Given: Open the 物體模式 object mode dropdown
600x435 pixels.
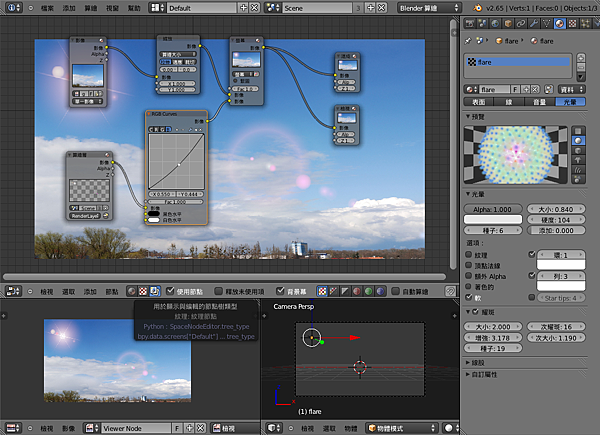Looking at the screenshot, I should (402, 428).
